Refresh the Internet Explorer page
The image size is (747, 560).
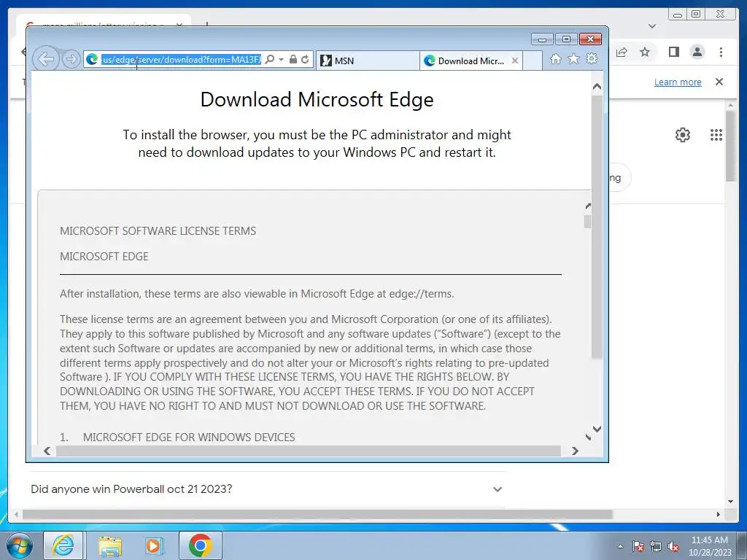pyautogui.click(x=305, y=60)
